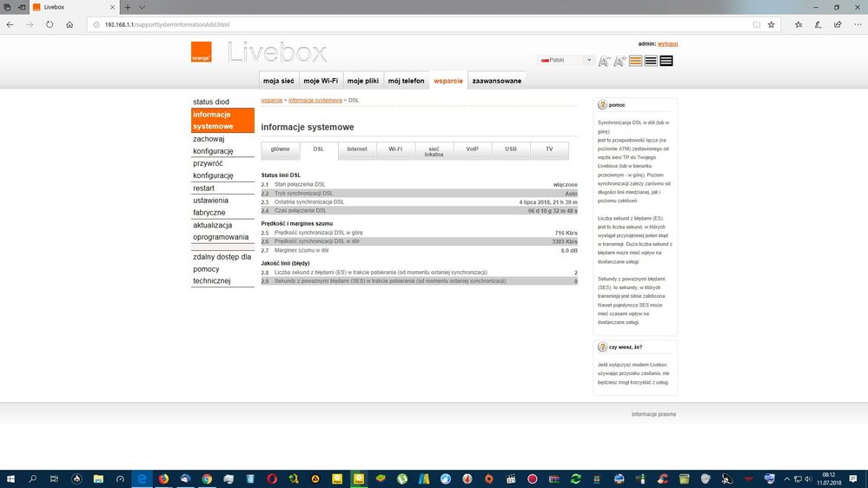This screenshot has width=868, height=488.
Task: Log out via the wyloguj link
Action: (x=667, y=43)
